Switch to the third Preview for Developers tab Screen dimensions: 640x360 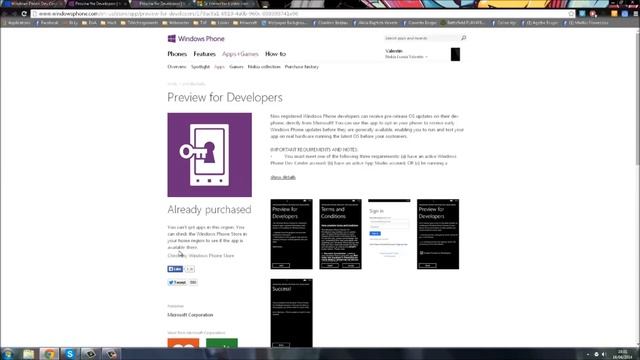[x=162, y=4]
